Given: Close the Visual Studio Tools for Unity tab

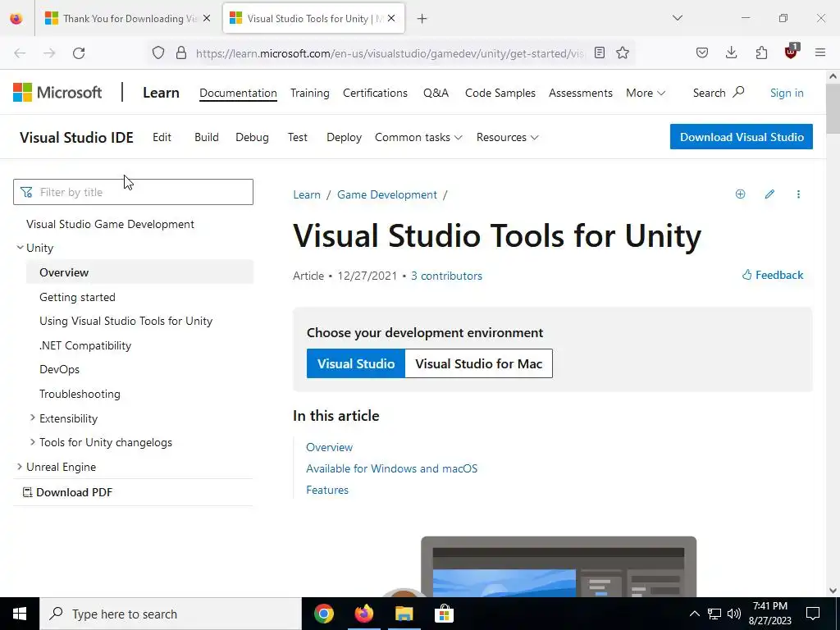Looking at the screenshot, I should point(391,18).
